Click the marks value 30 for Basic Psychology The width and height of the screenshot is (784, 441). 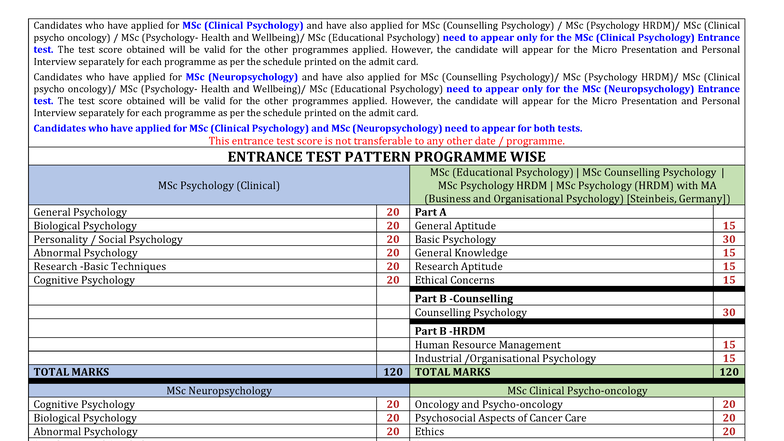[x=729, y=239]
